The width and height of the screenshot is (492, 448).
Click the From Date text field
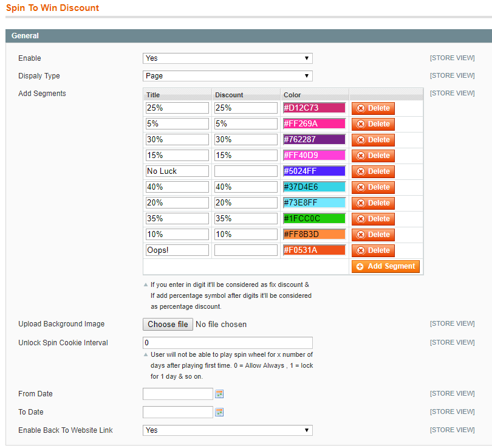pos(177,394)
